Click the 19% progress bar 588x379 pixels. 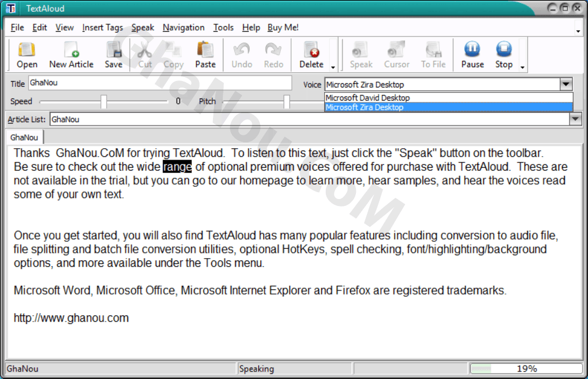tap(527, 369)
